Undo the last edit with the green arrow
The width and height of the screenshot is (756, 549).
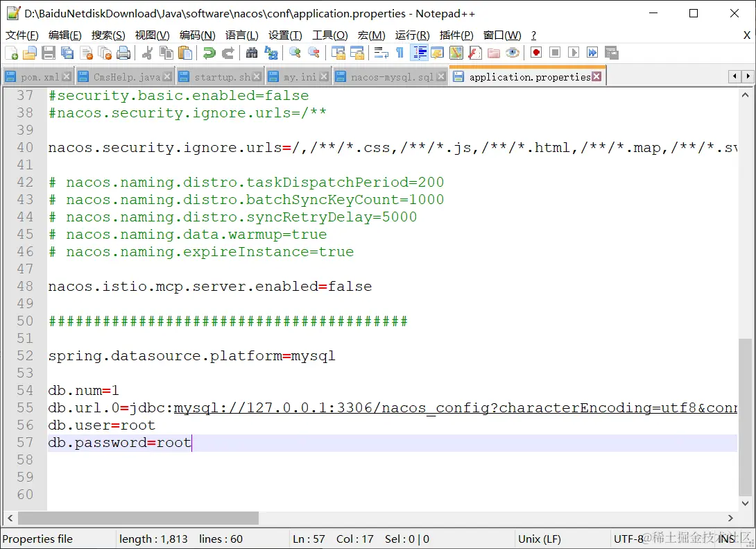click(209, 53)
